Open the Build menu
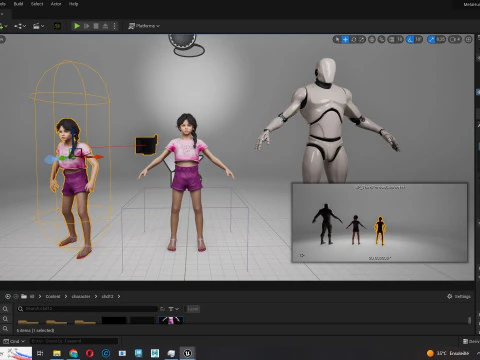The image size is (480, 360). pos(18,4)
